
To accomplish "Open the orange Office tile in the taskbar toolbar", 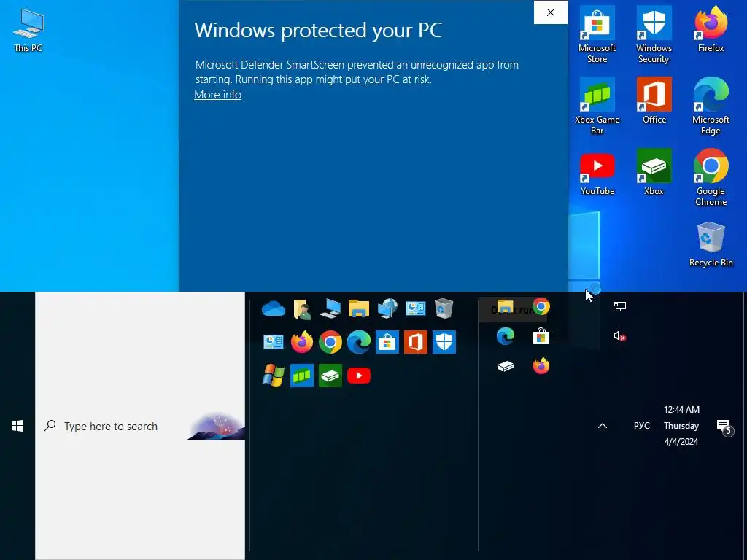I will click(416, 342).
